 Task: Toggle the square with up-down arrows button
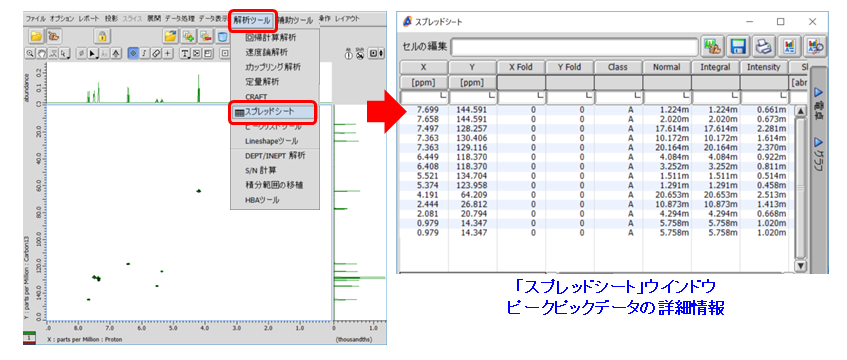coord(376,53)
